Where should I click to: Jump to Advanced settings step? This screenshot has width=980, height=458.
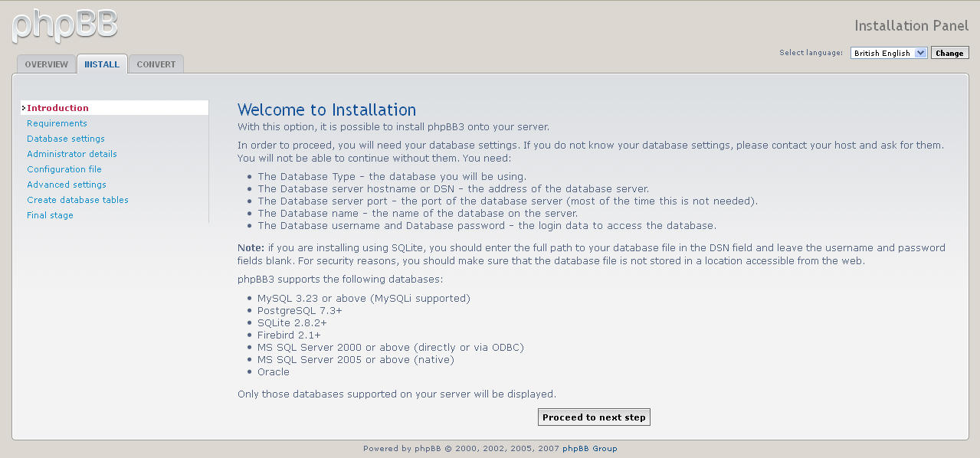pos(67,185)
